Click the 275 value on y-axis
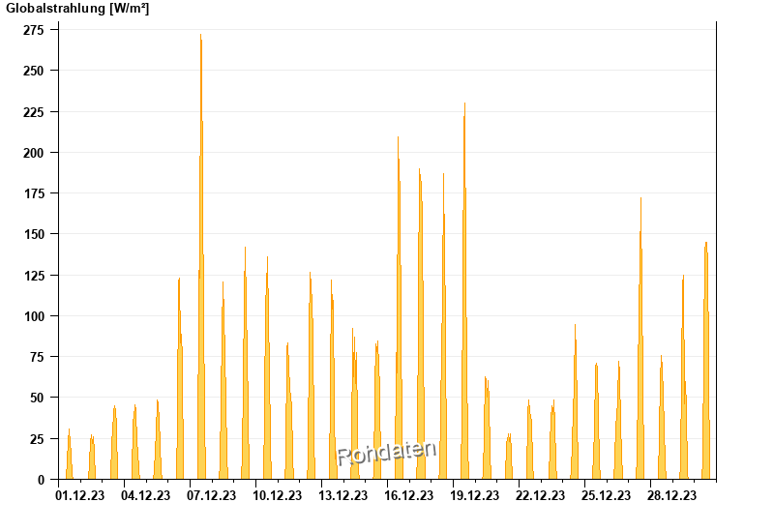The height and width of the screenshot is (532, 774). tap(34, 30)
